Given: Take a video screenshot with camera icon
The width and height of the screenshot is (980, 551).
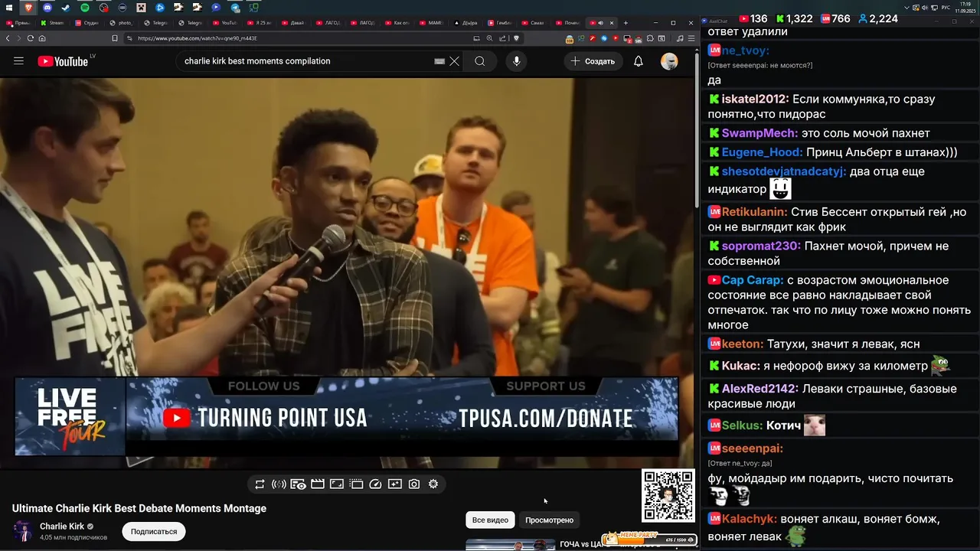Looking at the screenshot, I should pos(414,484).
